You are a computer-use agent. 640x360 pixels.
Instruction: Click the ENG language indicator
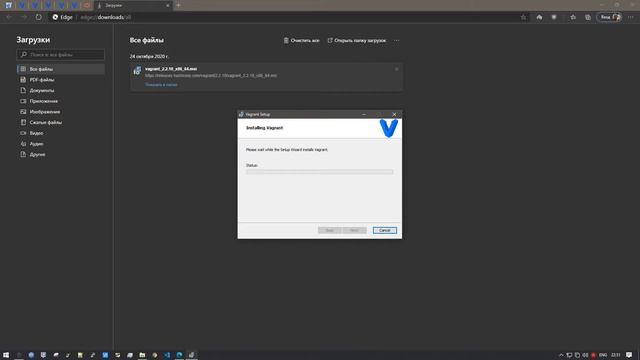tap(603, 355)
